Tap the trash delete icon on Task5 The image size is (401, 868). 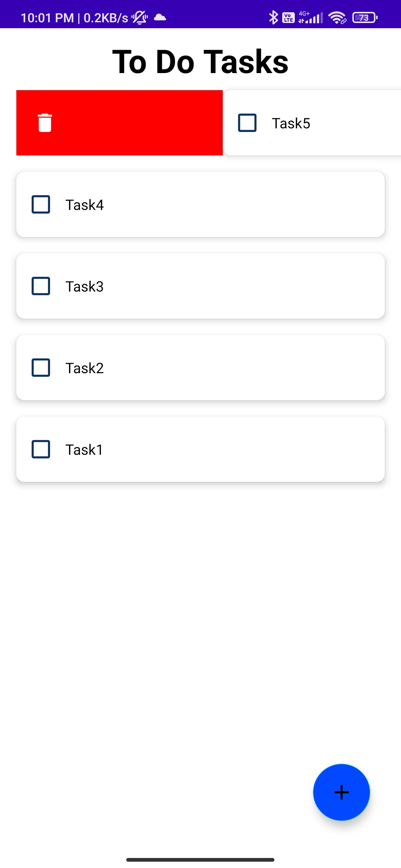(x=45, y=123)
